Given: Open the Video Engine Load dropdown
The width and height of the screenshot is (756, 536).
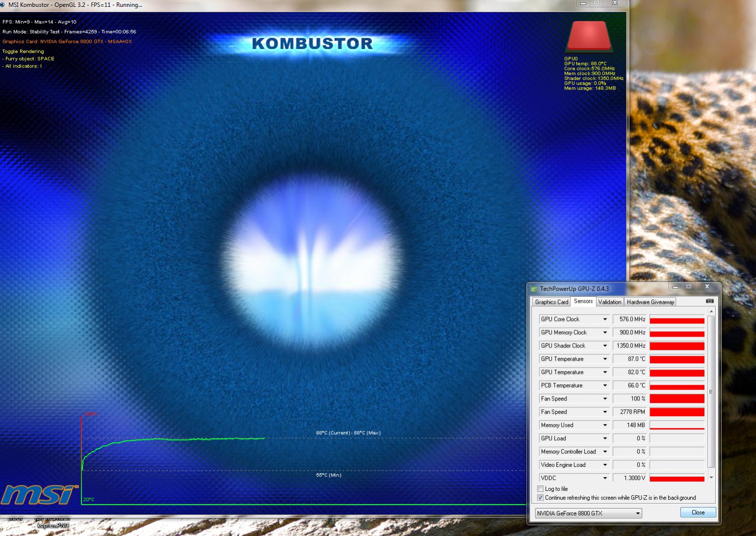Looking at the screenshot, I should point(605,465).
